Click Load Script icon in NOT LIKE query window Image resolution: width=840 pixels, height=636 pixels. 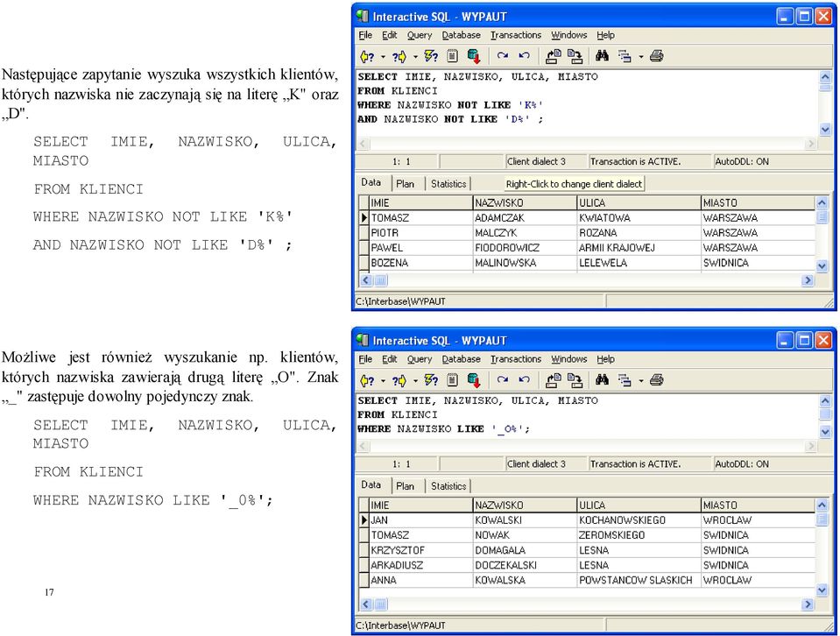click(x=553, y=56)
